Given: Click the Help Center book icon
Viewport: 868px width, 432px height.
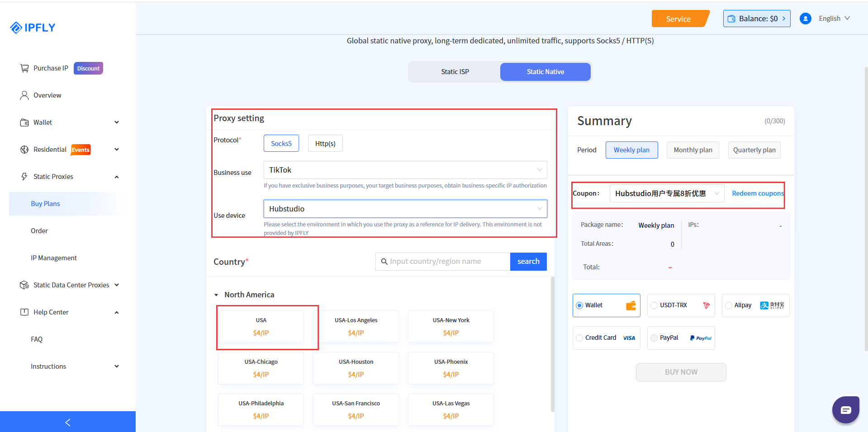Looking at the screenshot, I should 24,312.
